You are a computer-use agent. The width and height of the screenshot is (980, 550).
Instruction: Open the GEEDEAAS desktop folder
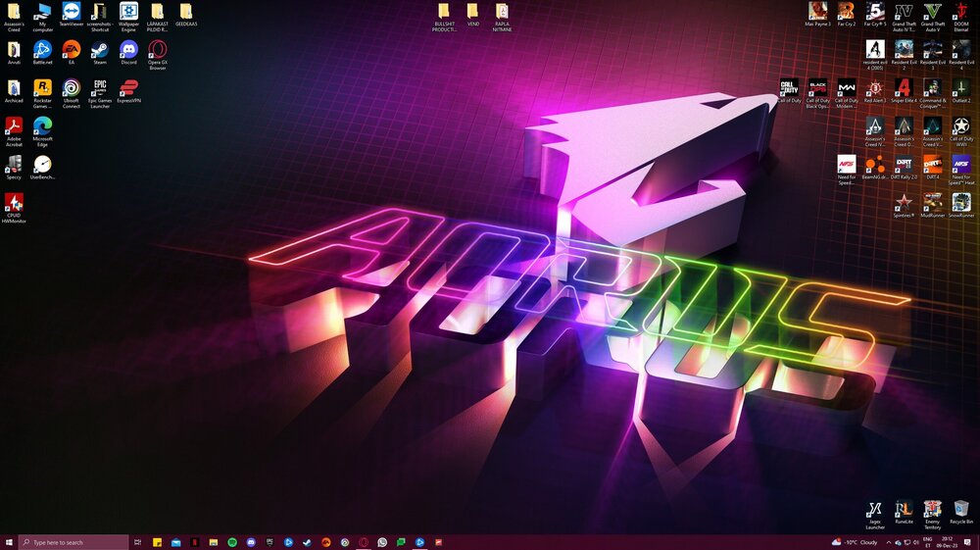(186, 15)
